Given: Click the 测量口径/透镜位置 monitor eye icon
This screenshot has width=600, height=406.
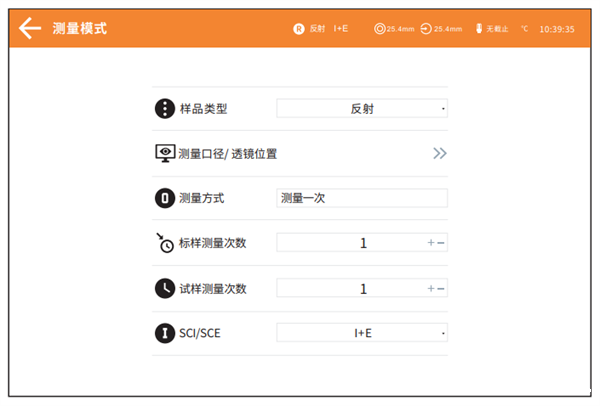Looking at the screenshot, I should tap(164, 153).
